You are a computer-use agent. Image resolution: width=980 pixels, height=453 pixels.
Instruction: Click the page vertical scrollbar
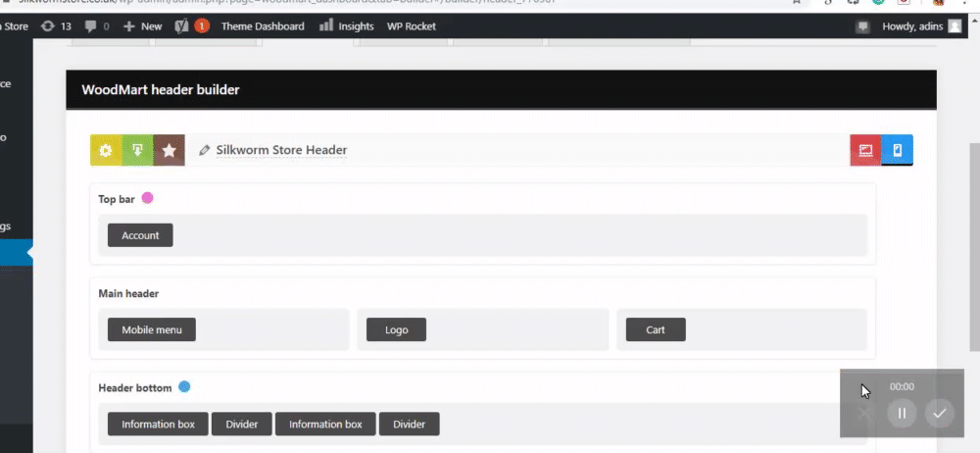pyautogui.click(x=974, y=247)
